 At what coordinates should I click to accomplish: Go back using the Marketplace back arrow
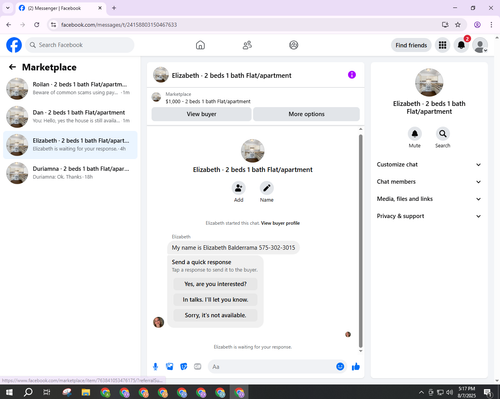pos(12,67)
